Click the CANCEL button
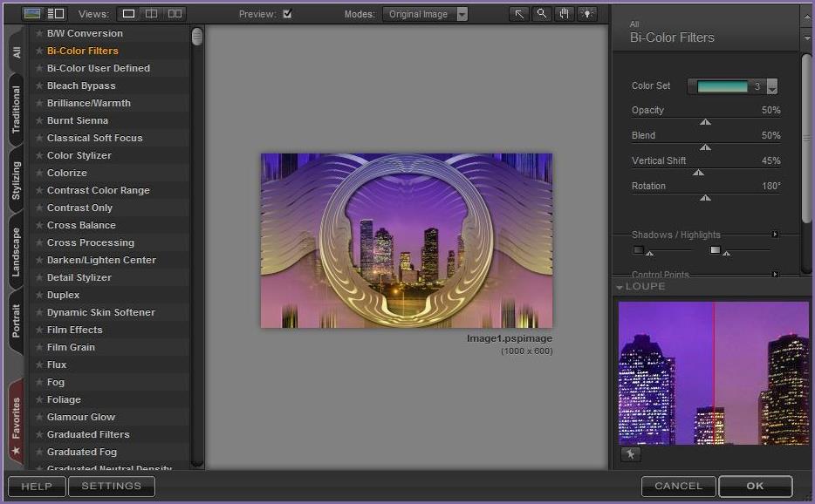 (x=678, y=486)
